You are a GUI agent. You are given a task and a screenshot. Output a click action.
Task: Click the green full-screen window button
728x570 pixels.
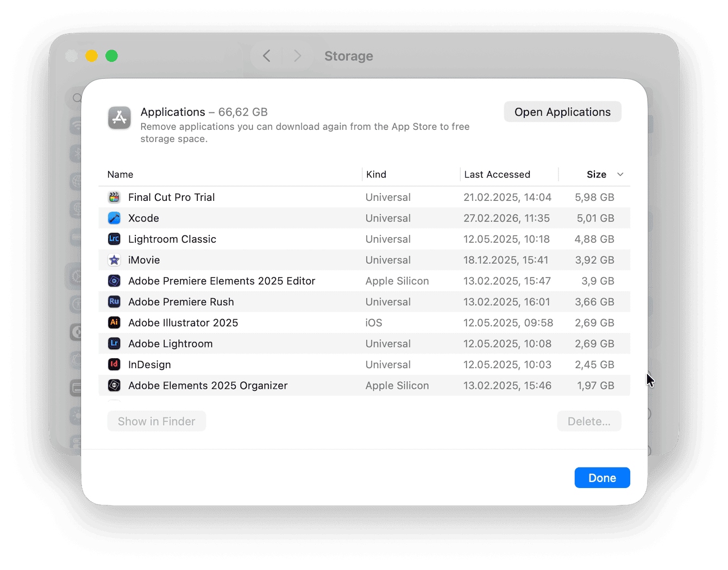click(111, 56)
